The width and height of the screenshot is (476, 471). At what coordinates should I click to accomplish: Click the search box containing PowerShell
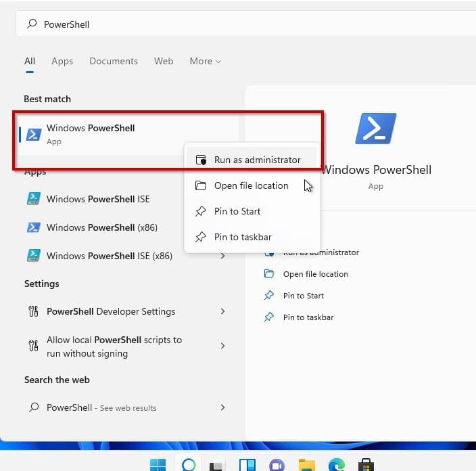(243, 24)
